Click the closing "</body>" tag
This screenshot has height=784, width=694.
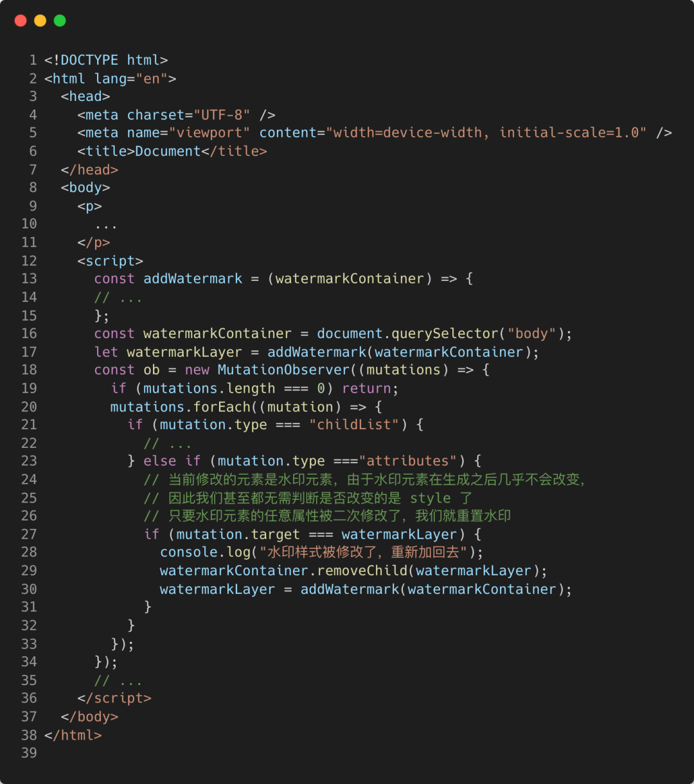(x=90, y=717)
